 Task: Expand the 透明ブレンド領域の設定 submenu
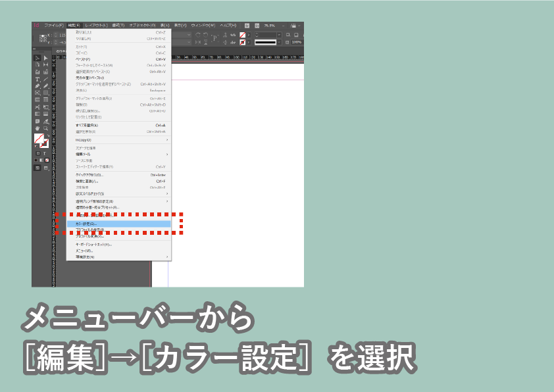(x=167, y=201)
